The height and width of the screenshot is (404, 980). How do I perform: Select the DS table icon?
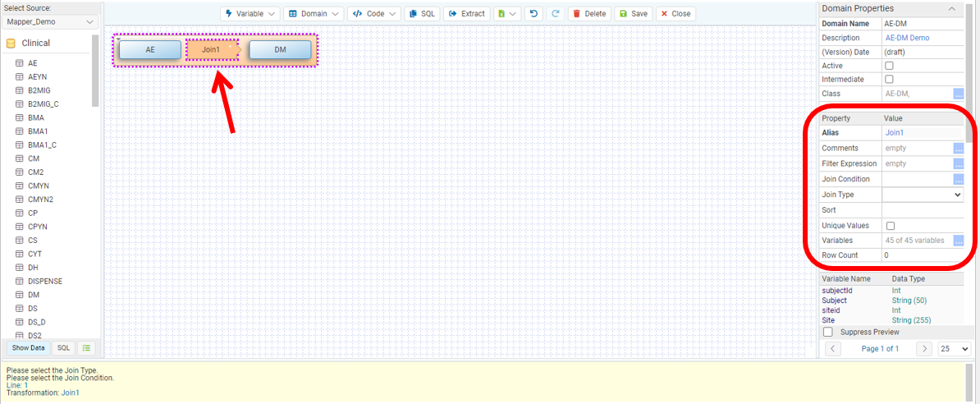pos(19,308)
